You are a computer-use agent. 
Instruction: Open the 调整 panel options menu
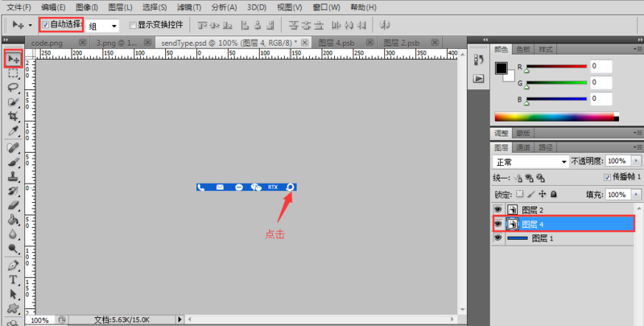pyautogui.click(x=638, y=133)
